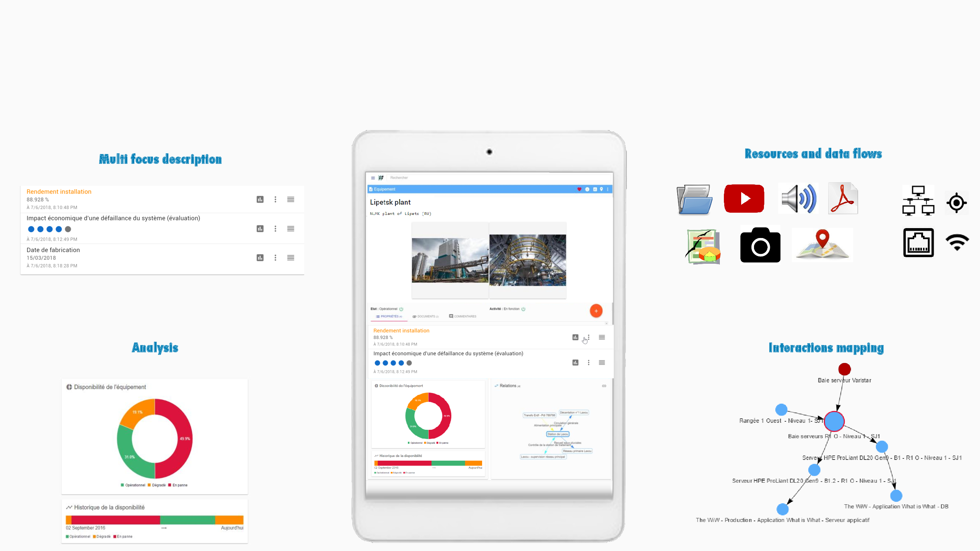The image size is (980, 551).
Task: Select the WiFi connectivity icon
Action: [x=956, y=244]
